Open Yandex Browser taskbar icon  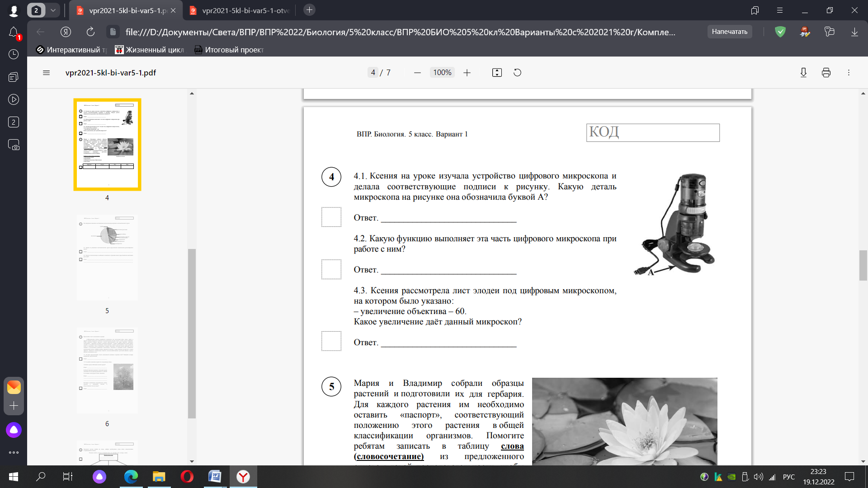[x=243, y=477]
